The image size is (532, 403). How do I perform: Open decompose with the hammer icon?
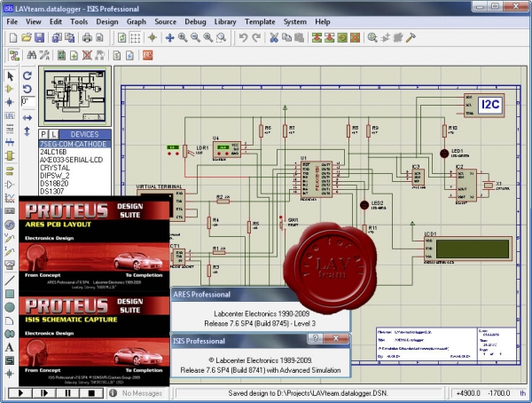[x=411, y=37]
